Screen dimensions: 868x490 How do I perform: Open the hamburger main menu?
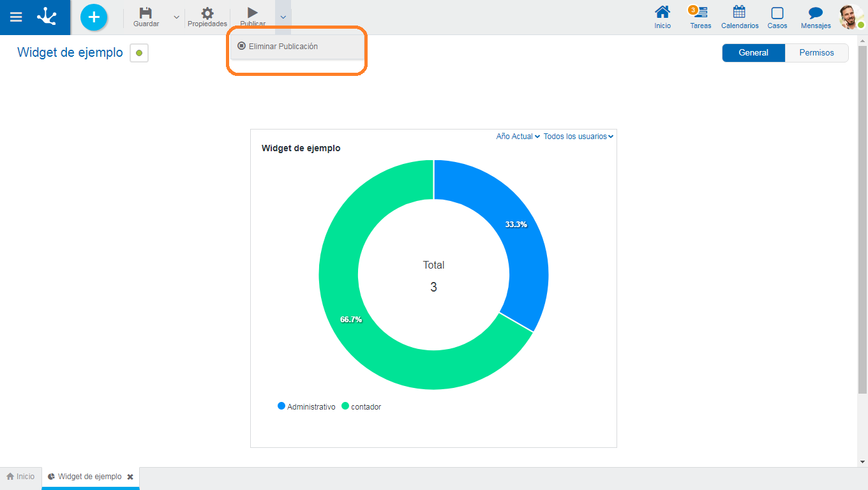[16, 17]
